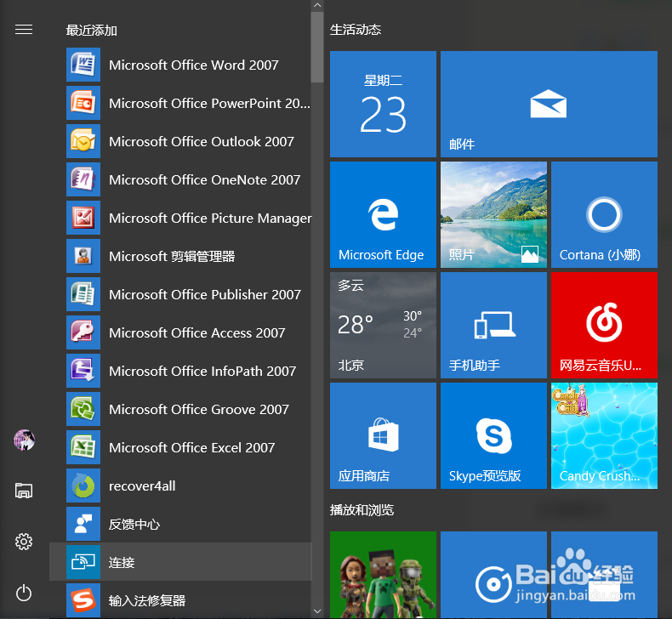Viewport: 672px width, 619px height.
Task: Open the Skype预览版 tile
Action: (x=493, y=435)
